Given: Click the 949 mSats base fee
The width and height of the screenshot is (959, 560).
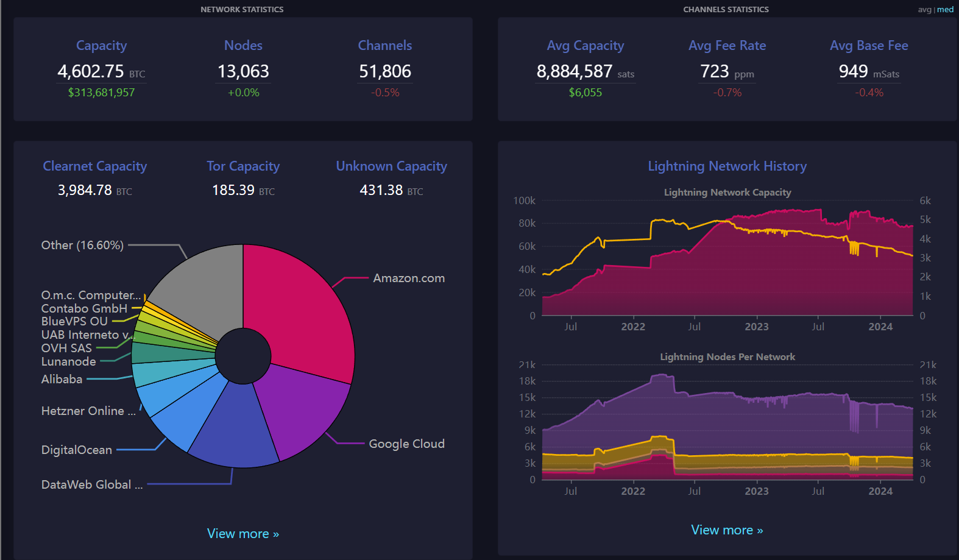Looking at the screenshot, I should 869,72.
